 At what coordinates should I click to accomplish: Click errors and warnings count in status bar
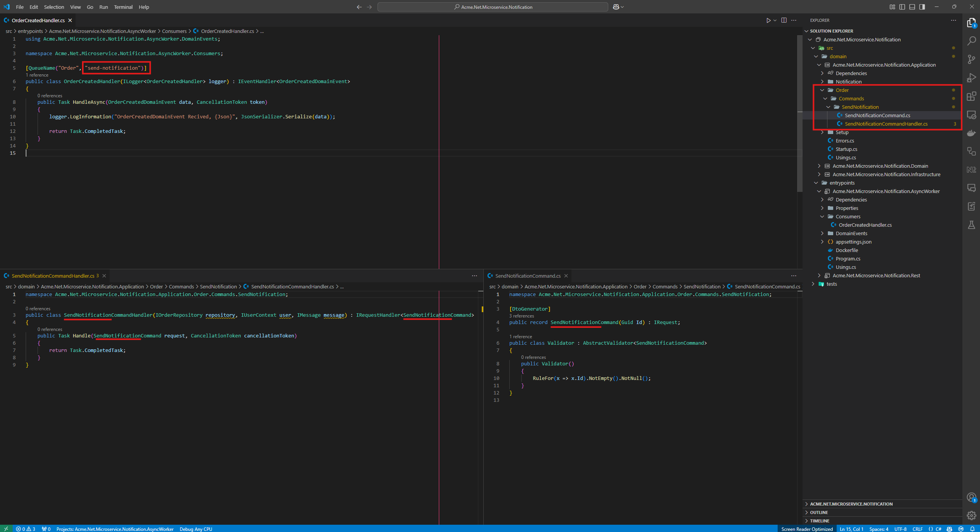coord(26,529)
